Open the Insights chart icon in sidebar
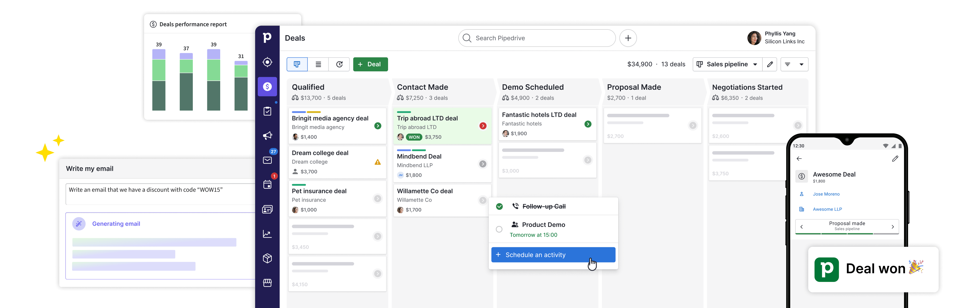 (268, 234)
